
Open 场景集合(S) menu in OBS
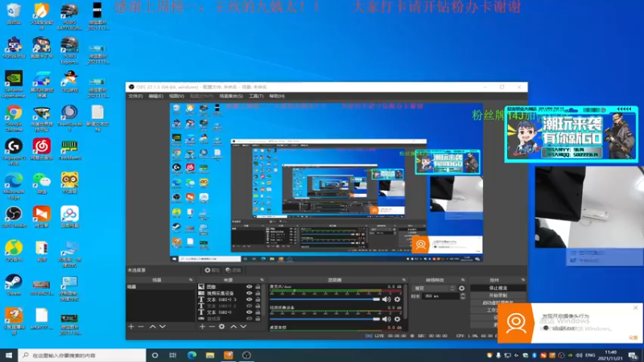point(231,96)
